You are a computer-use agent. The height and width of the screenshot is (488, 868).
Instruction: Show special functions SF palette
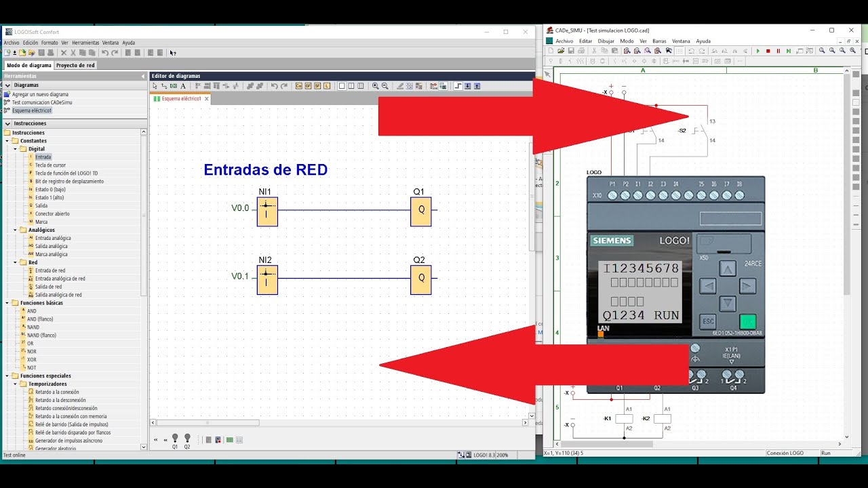[317, 86]
